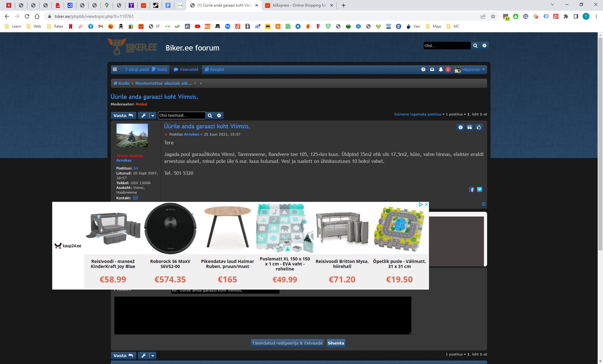Click the contact speech bubble for Arrokas
This screenshot has height=364, width=603.
pyautogui.click(x=135, y=198)
